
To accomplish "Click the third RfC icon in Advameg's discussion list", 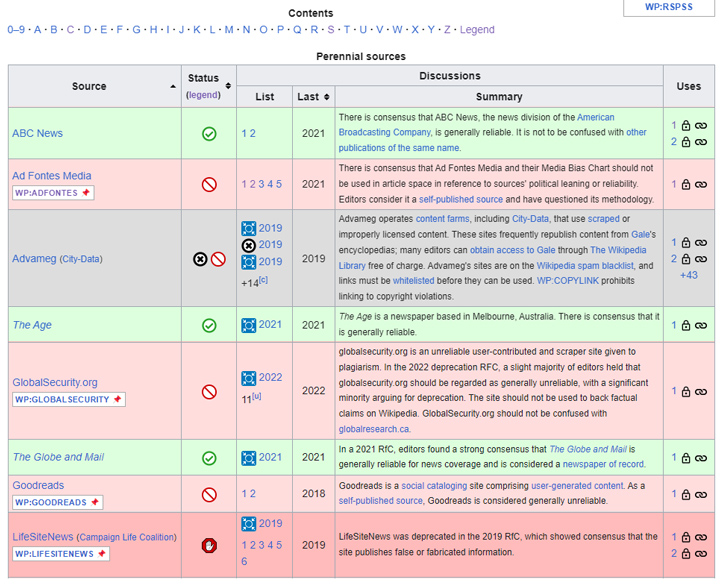I will 248,262.
